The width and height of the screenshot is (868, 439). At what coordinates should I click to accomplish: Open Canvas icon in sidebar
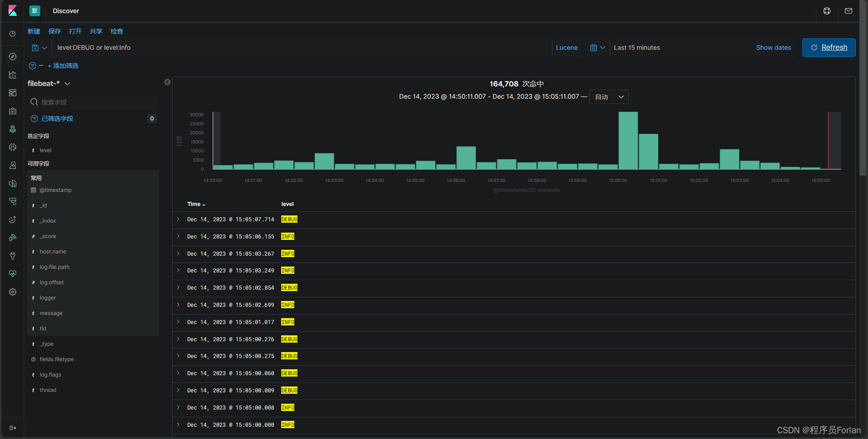pyautogui.click(x=13, y=111)
